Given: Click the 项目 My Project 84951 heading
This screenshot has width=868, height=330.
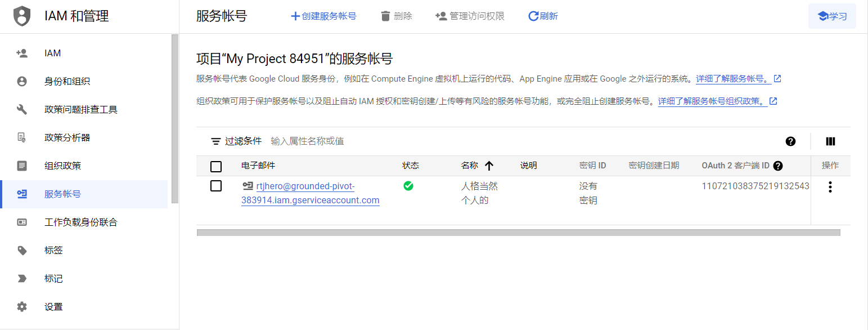Looking at the screenshot, I should (294, 59).
